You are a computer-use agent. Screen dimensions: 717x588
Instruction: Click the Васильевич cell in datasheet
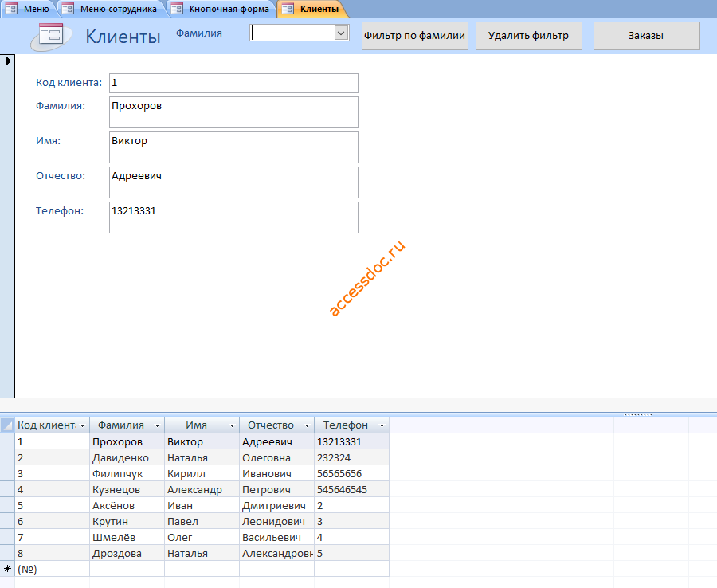[276, 538]
